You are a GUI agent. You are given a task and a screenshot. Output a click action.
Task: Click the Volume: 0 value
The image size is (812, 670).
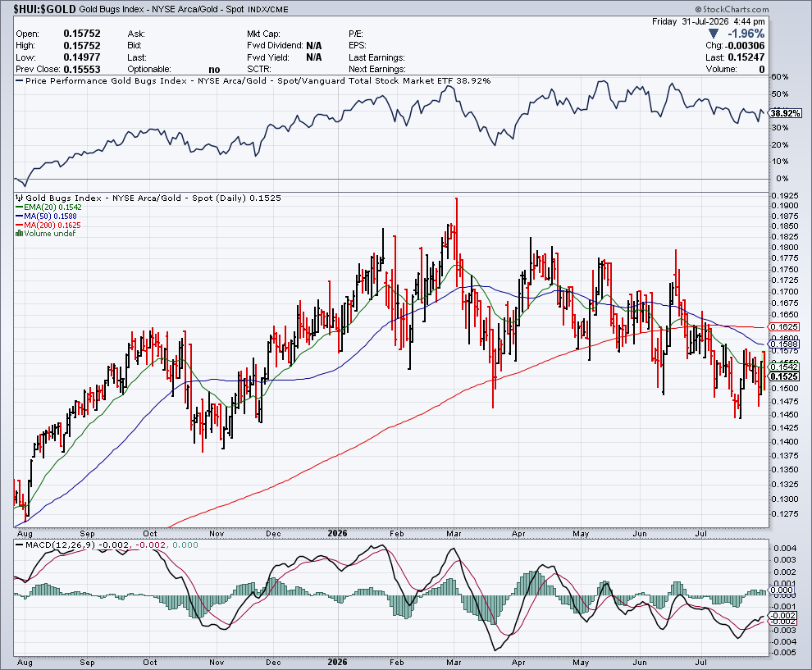(x=735, y=70)
